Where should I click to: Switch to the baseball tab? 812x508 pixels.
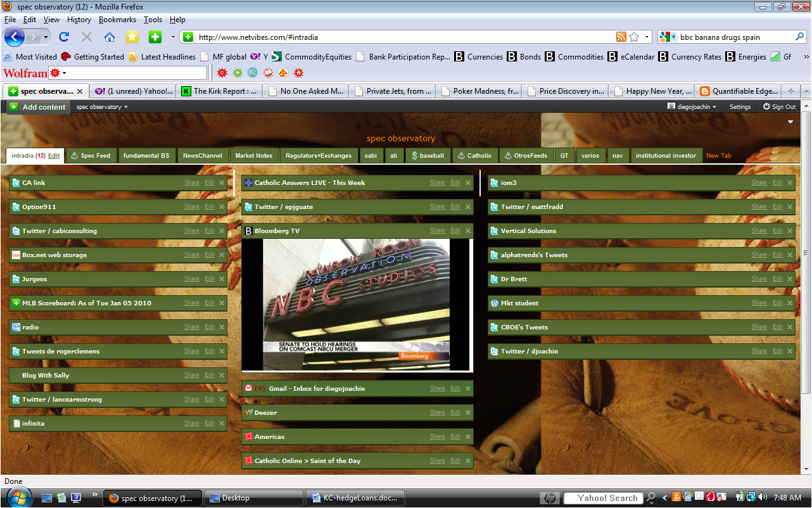point(428,156)
